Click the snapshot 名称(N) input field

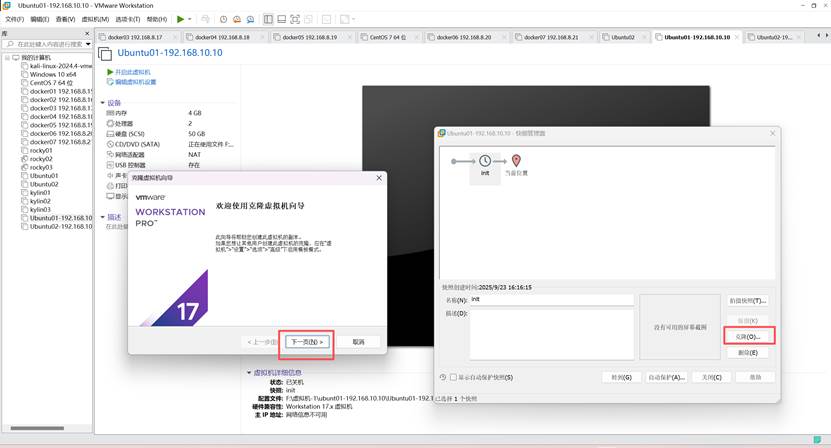click(552, 300)
